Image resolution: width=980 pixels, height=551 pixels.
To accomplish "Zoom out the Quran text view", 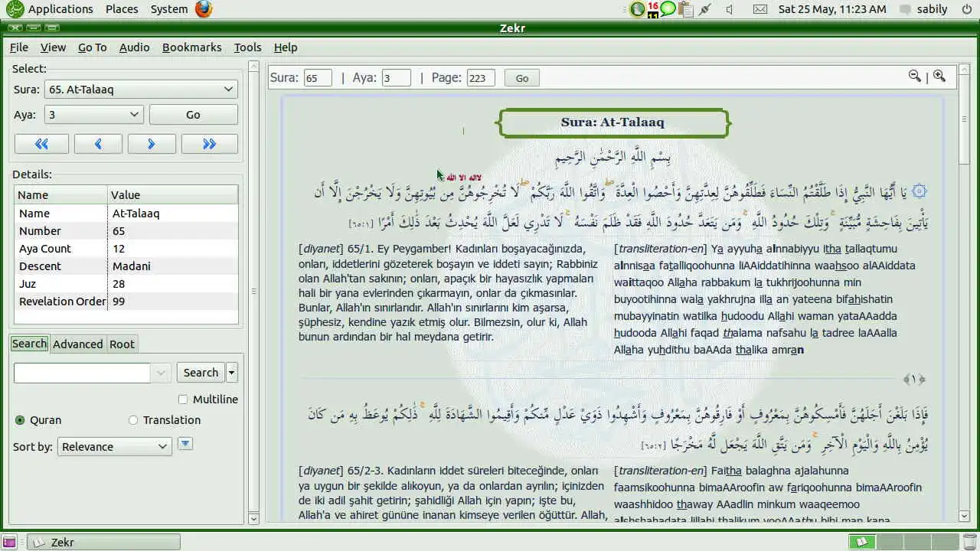I will pos(914,76).
